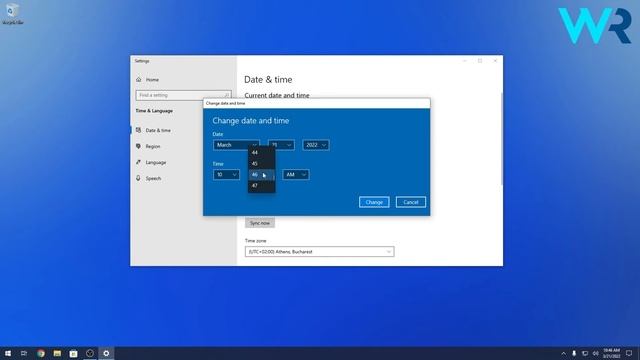Screen dimensions: 640x360
Task: Show hidden system tray icons
Action: [x=563, y=353]
